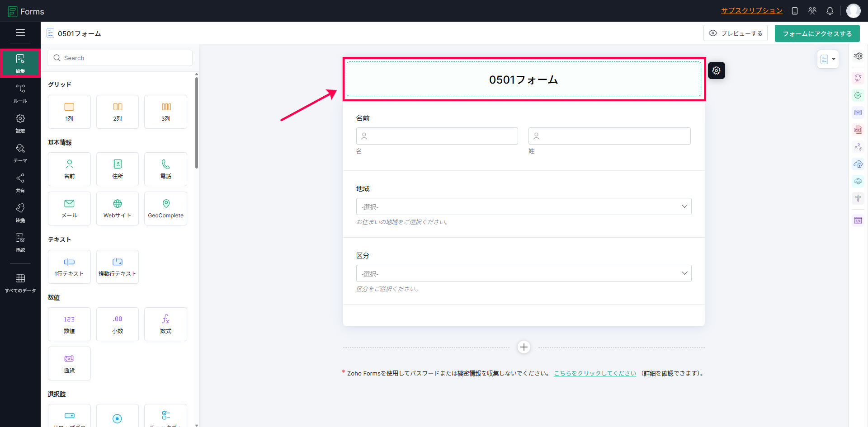The image size is (868, 427).
Task: Click the field Search input box
Action: [120, 58]
